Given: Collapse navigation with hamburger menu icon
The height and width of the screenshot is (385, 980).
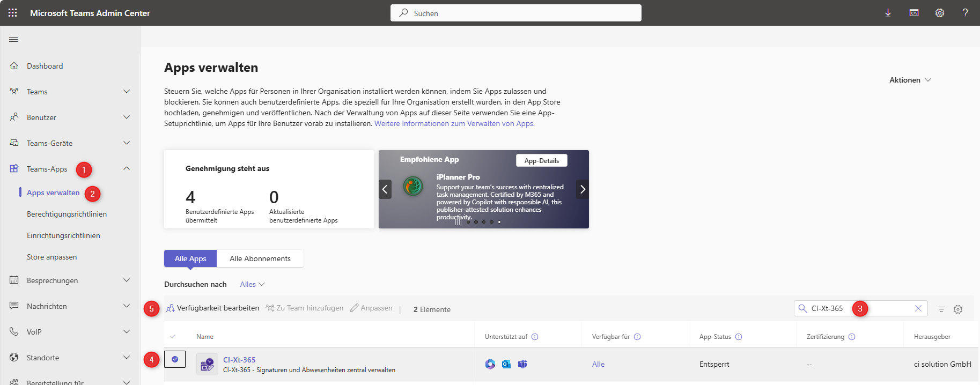Looking at the screenshot, I should point(14,39).
